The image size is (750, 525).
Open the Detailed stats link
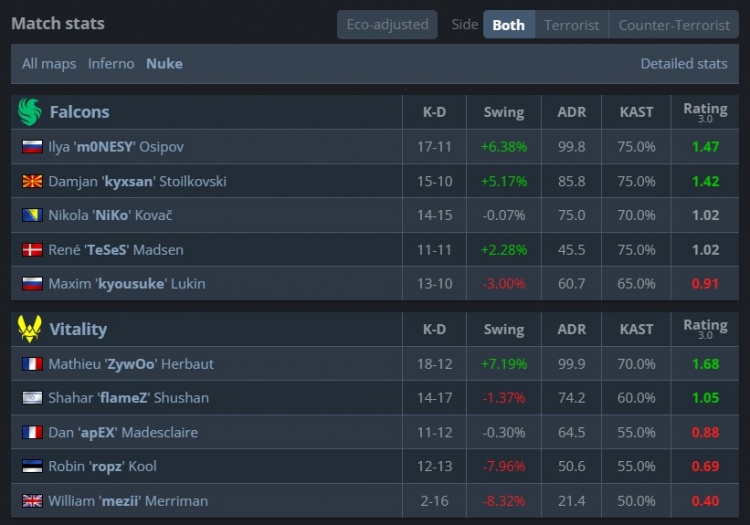[683, 63]
